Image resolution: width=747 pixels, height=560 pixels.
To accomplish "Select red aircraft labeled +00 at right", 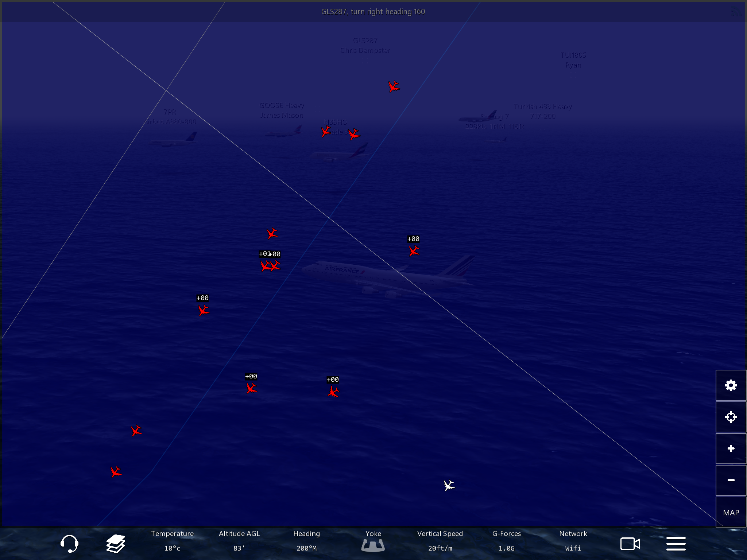I will pos(414,251).
